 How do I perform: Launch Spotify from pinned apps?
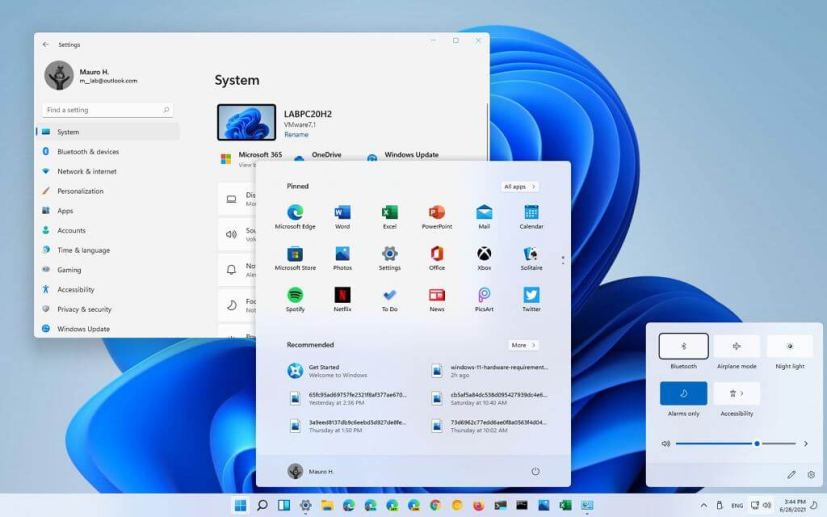click(x=295, y=300)
